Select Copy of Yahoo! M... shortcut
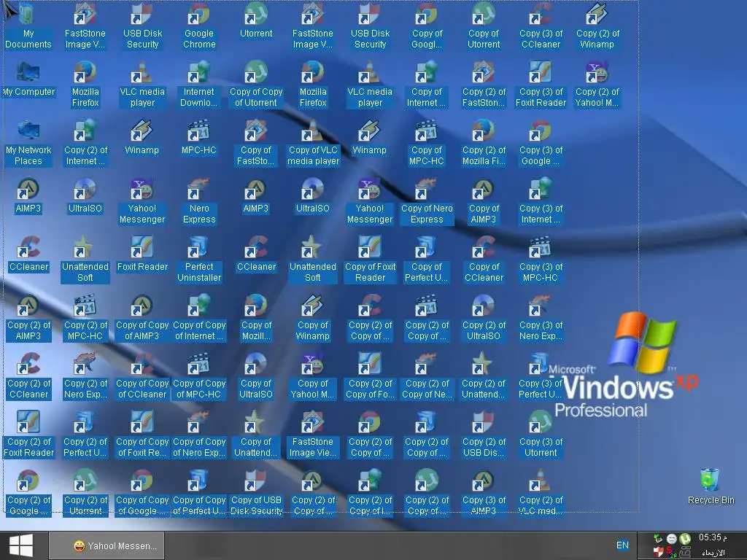 (313, 376)
